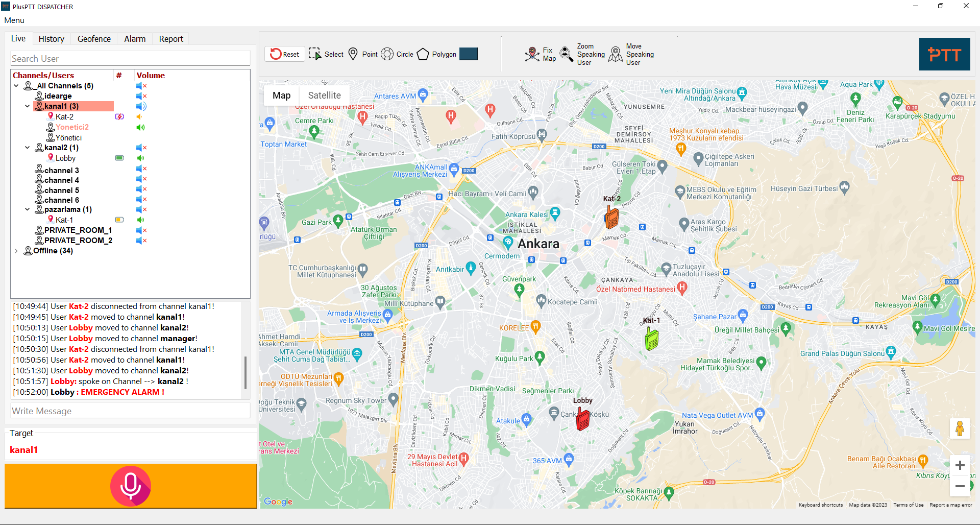The image size is (980, 525).
Task: Open the Geofence tab
Action: pyautogui.click(x=94, y=39)
